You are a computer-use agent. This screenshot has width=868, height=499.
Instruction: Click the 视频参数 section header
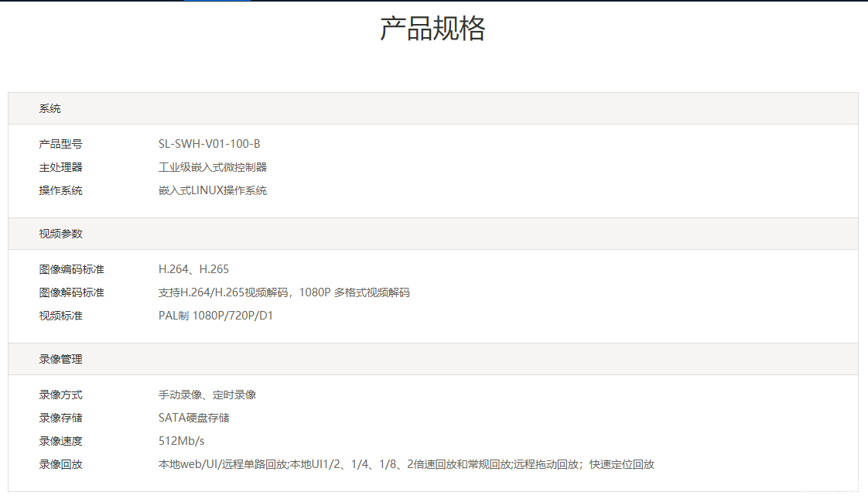60,234
